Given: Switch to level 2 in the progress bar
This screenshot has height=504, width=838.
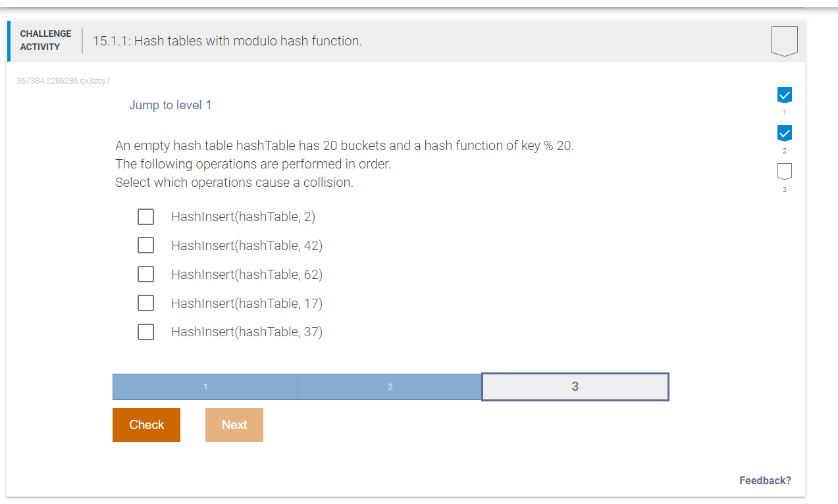Looking at the screenshot, I should point(390,386).
